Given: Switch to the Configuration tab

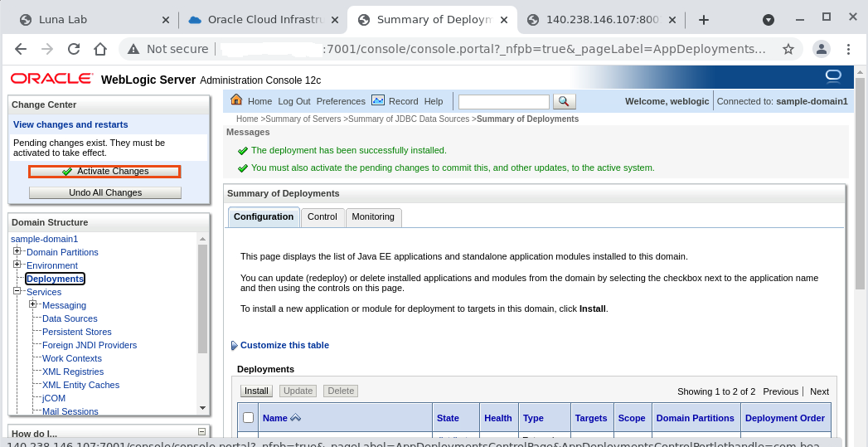Looking at the screenshot, I should 264,217.
